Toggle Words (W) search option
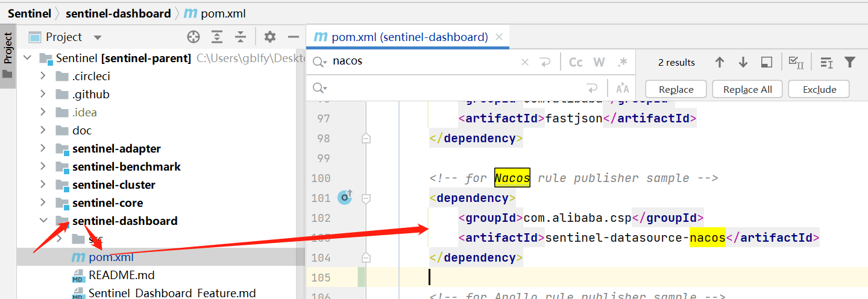This screenshot has width=868, height=299. click(x=599, y=61)
